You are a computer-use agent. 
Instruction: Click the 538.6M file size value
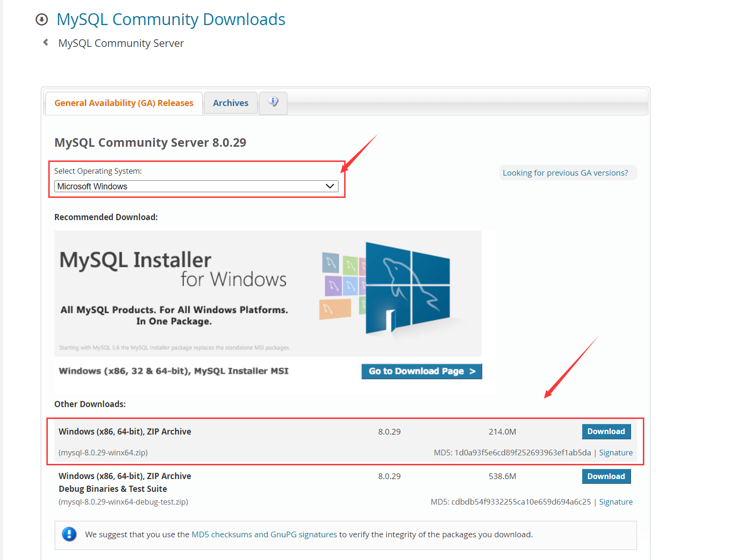502,476
